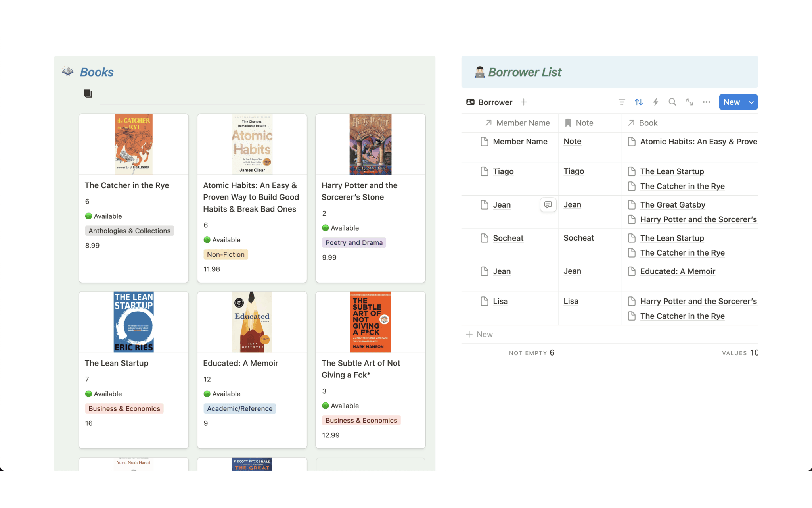Open the Educated: A Memoir card

click(241, 363)
